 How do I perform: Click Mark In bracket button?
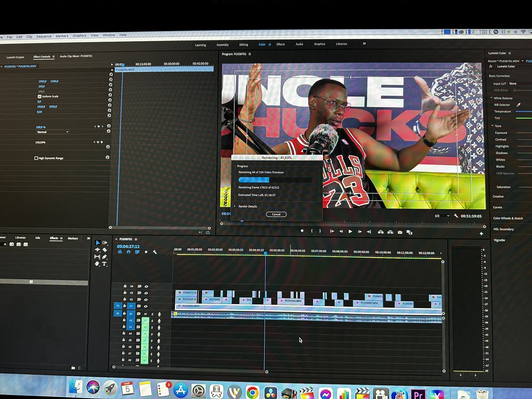pyautogui.click(x=312, y=231)
